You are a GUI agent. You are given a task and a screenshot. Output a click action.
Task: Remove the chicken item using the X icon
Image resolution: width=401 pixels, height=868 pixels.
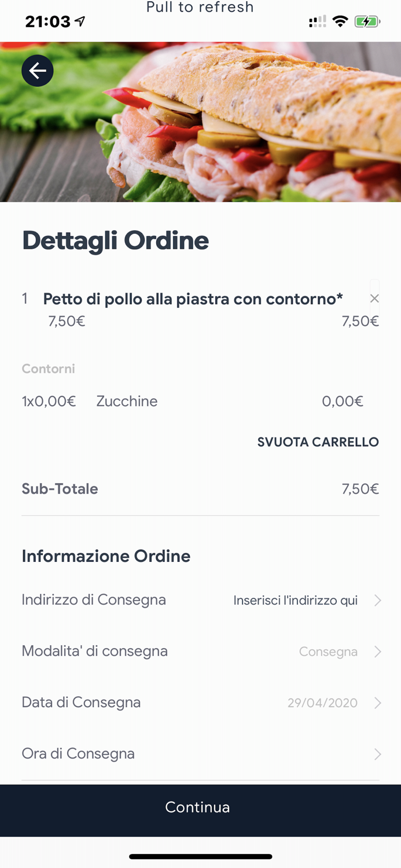coord(374,298)
